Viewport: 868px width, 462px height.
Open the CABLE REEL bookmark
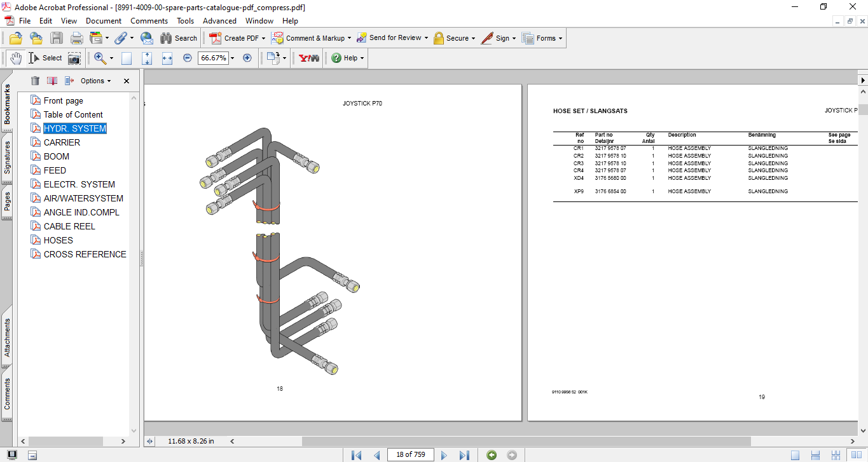[69, 226]
